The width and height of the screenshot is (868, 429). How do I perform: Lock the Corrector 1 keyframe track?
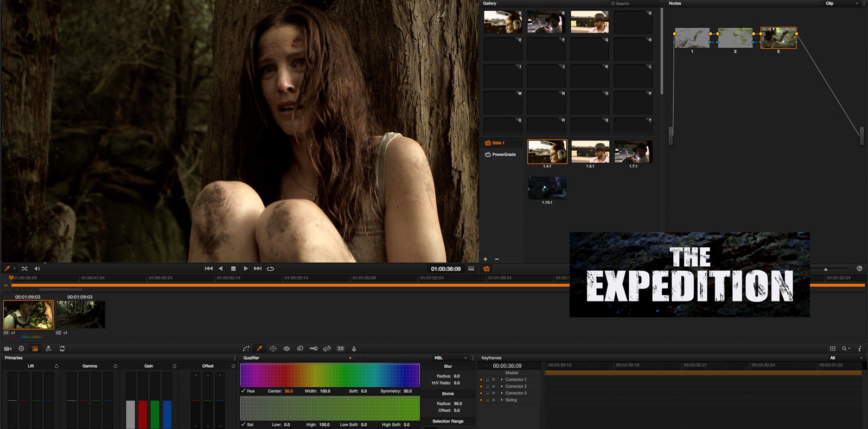coord(487,380)
